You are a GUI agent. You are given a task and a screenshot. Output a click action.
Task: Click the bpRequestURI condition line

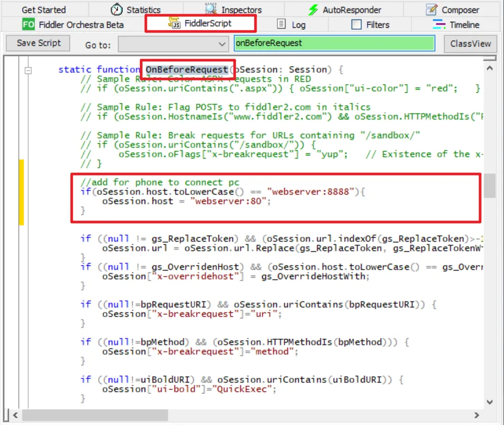(259, 304)
